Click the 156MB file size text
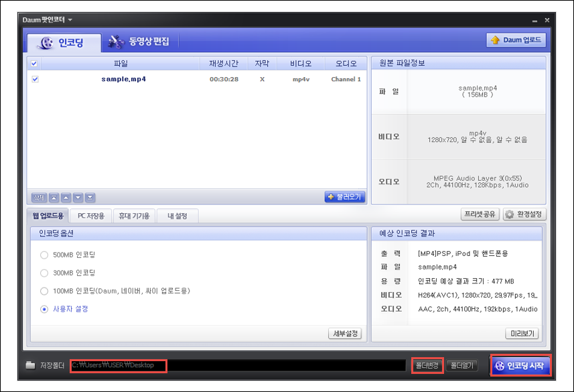Screen dimensions: 574x392 coord(478,95)
